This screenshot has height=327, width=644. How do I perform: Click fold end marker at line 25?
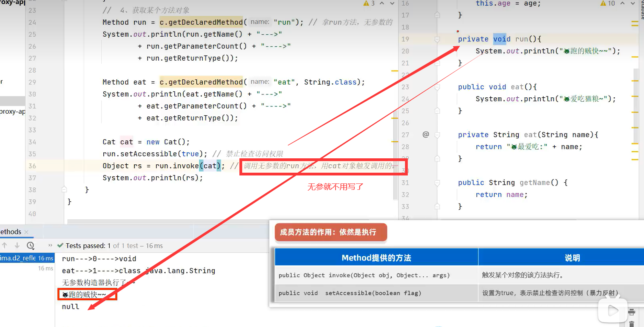[x=437, y=111]
